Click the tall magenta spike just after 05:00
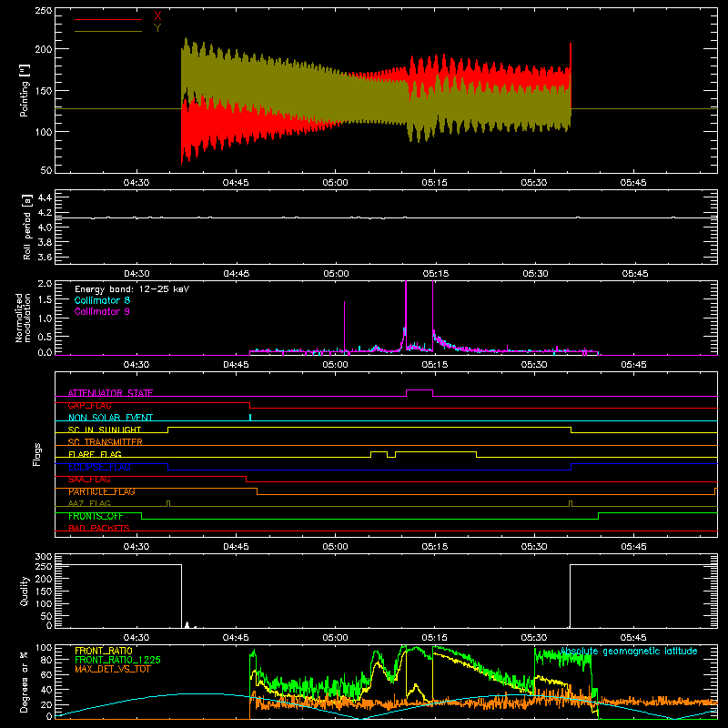The height and width of the screenshot is (728, 728). 345,327
